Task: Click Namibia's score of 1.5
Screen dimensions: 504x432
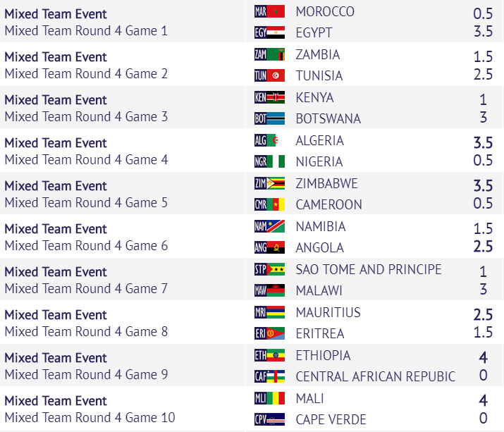Action: [483, 228]
